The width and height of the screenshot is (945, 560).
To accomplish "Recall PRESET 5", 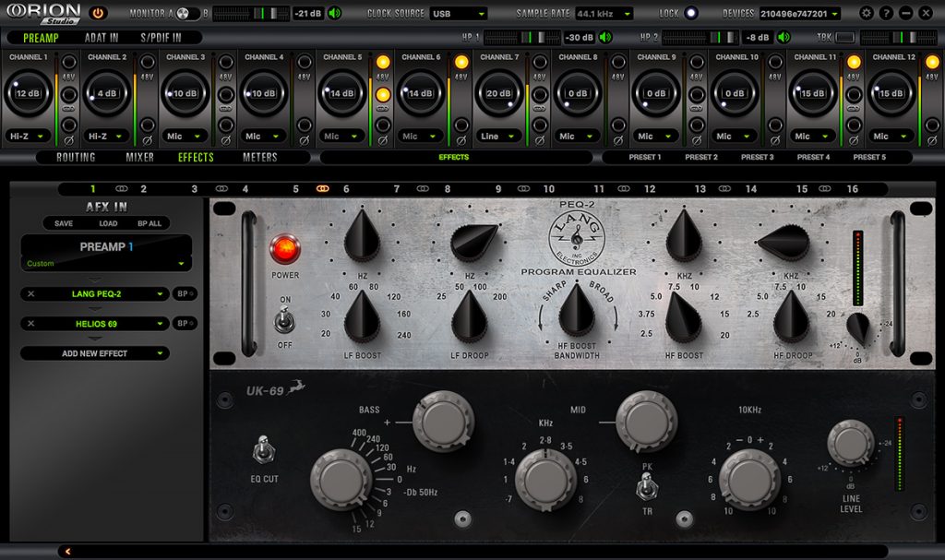I will click(869, 157).
